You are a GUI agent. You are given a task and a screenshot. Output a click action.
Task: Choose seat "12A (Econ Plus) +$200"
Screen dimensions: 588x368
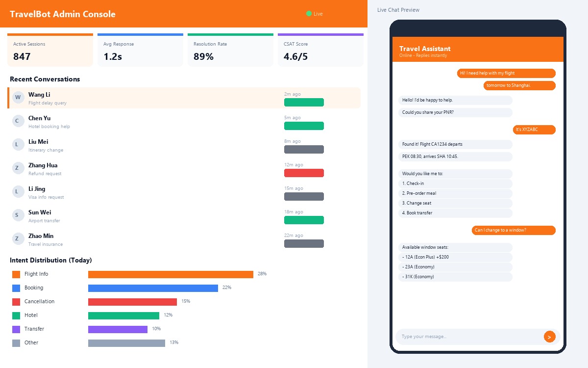pos(456,257)
